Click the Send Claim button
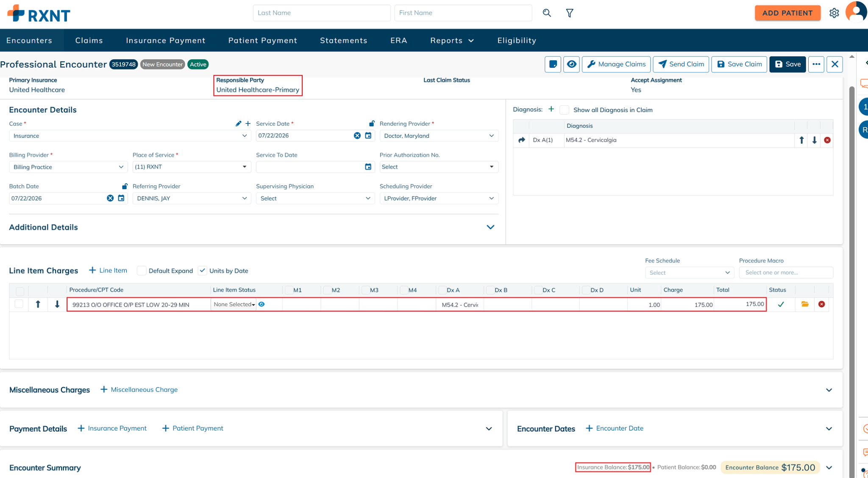Image resolution: width=868 pixels, height=478 pixels. click(x=681, y=64)
